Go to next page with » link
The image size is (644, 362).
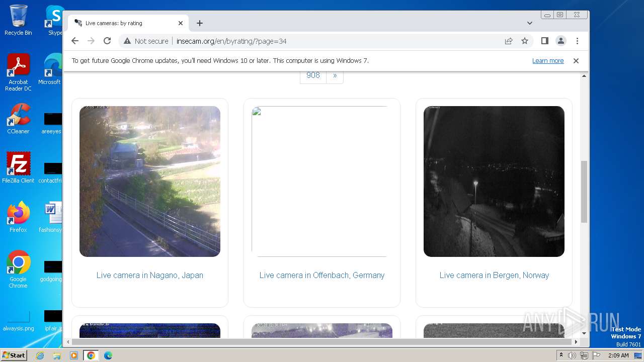[335, 75]
